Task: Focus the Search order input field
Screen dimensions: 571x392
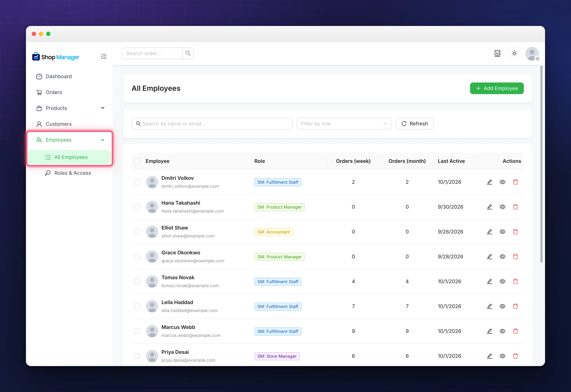Action: pos(152,53)
